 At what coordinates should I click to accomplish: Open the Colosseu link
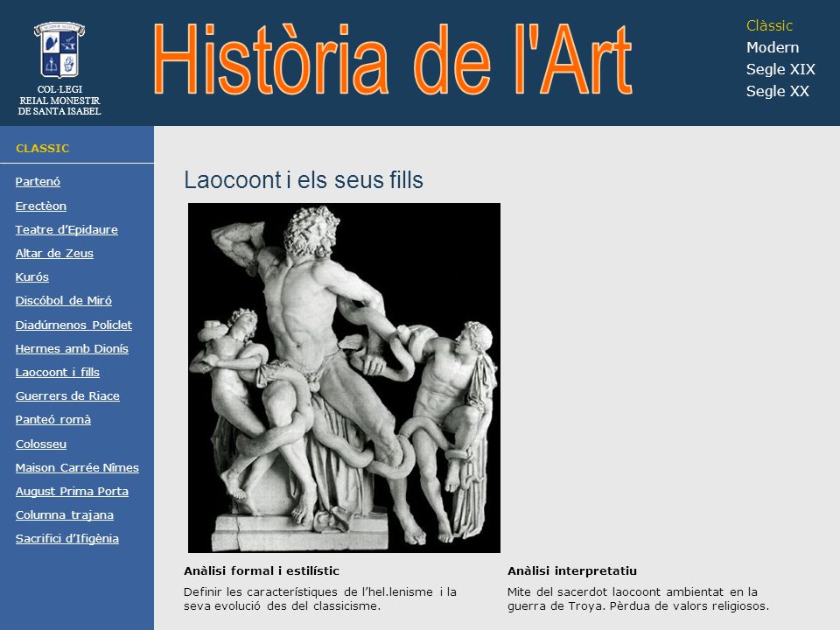41,444
